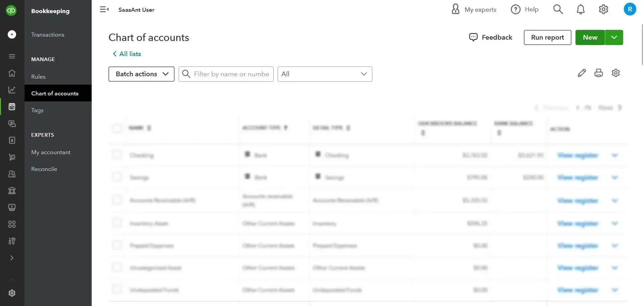Go back via All lists link
The image size is (644, 306).
tap(127, 54)
